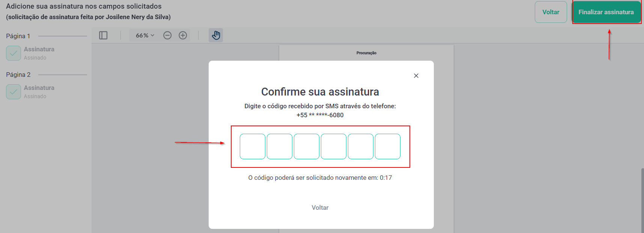The image size is (644, 233).
Task: Click the zoom out minus icon
Action: (167, 35)
